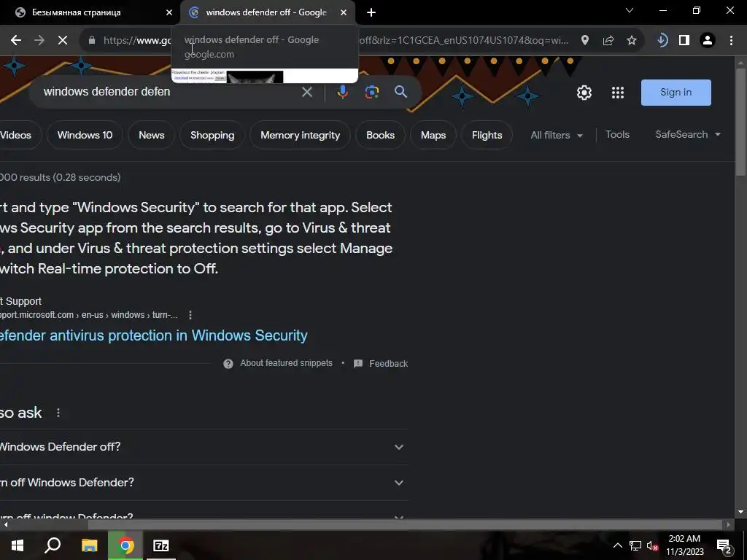Open Chrome profile avatar menu
Image resolution: width=747 pixels, height=560 pixels.
(708, 41)
